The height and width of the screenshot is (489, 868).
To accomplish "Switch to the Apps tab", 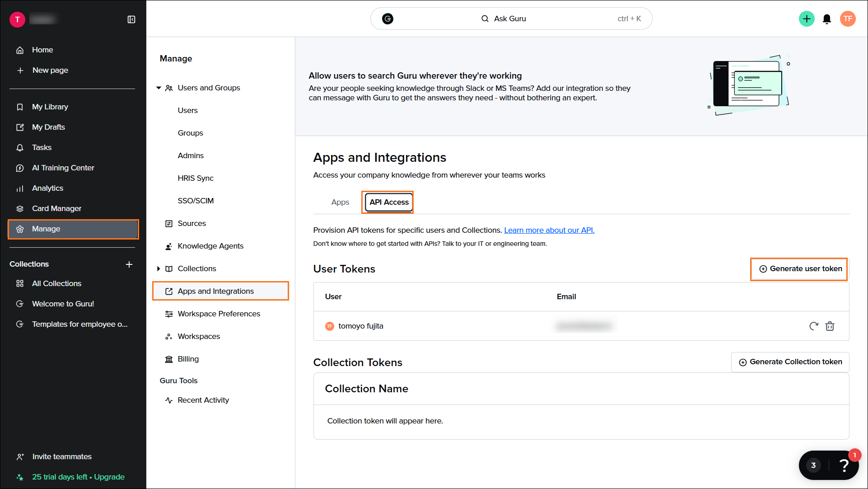I will tap(340, 202).
